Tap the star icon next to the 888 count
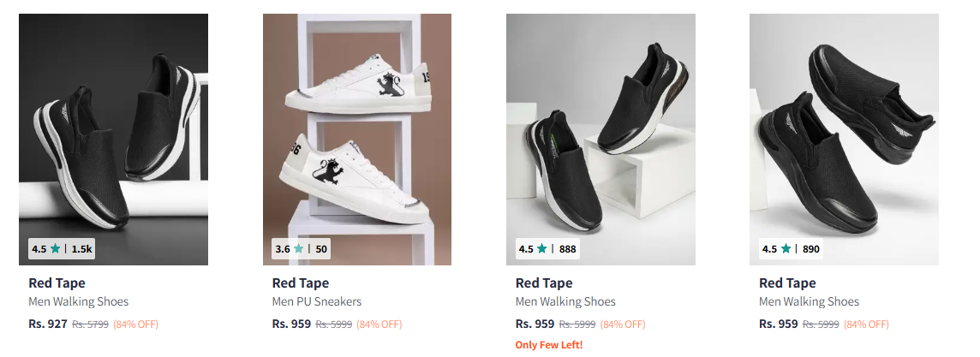This screenshot has width=980, height=357. 542,249
